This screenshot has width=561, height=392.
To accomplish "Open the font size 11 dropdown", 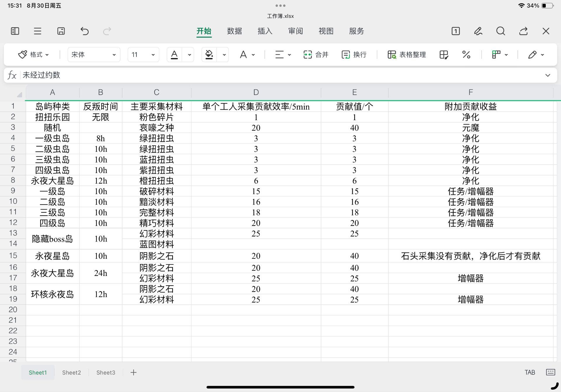I will (x=143, y=55).
